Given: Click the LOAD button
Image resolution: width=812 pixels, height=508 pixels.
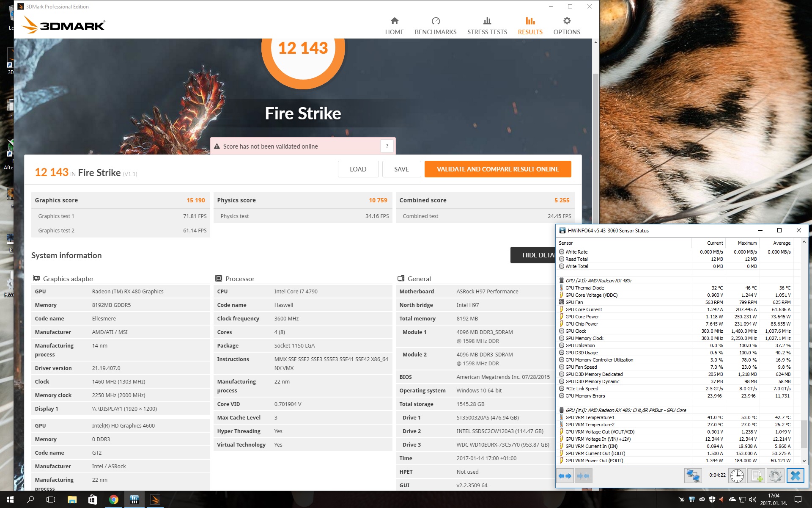Looking at the screenshot, I should click(358, 169).
